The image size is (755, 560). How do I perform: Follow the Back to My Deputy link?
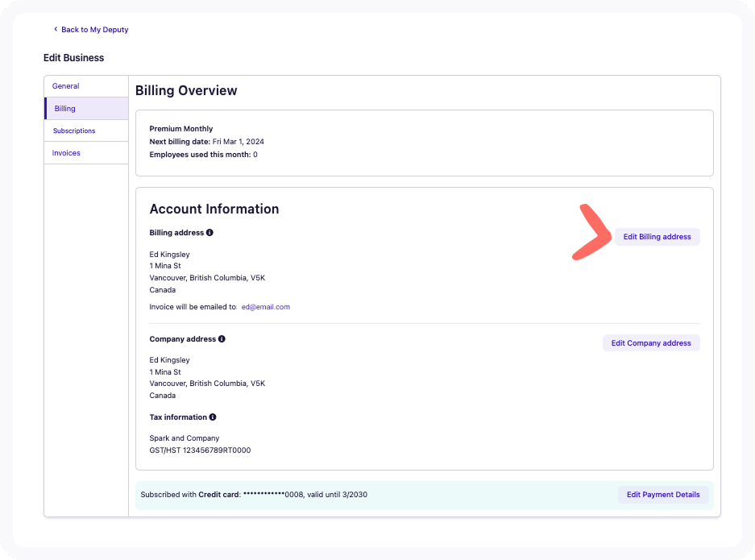(94, 30)
